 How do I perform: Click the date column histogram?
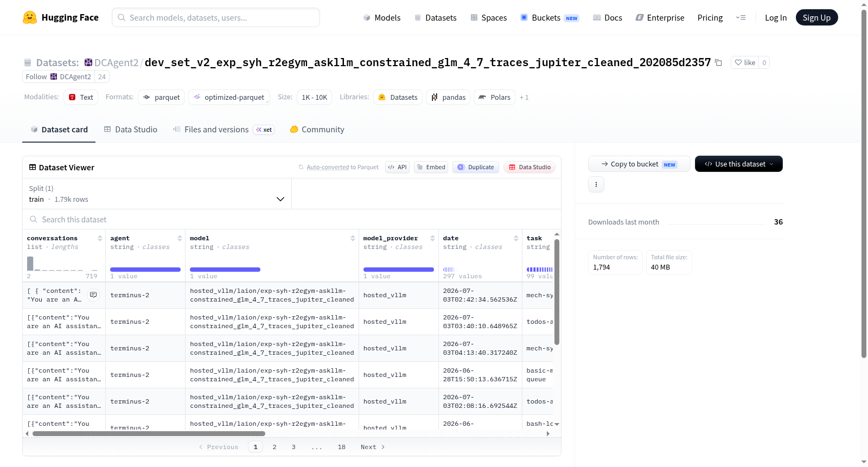449,269
